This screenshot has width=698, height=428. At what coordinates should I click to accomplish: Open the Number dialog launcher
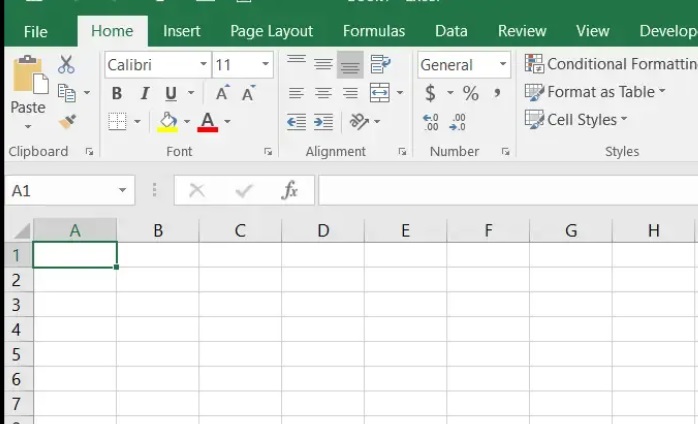coord(505,152)
